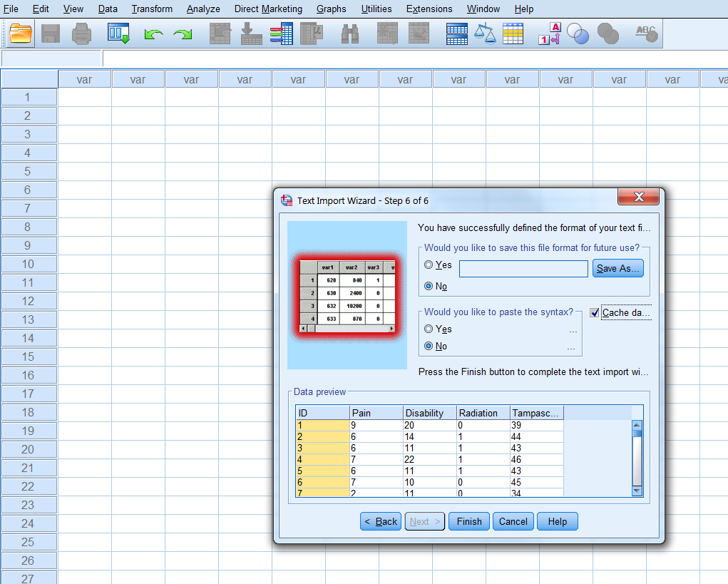Select Yes to save file format
This screenshot has height=584, width=728.
point(429,265)
